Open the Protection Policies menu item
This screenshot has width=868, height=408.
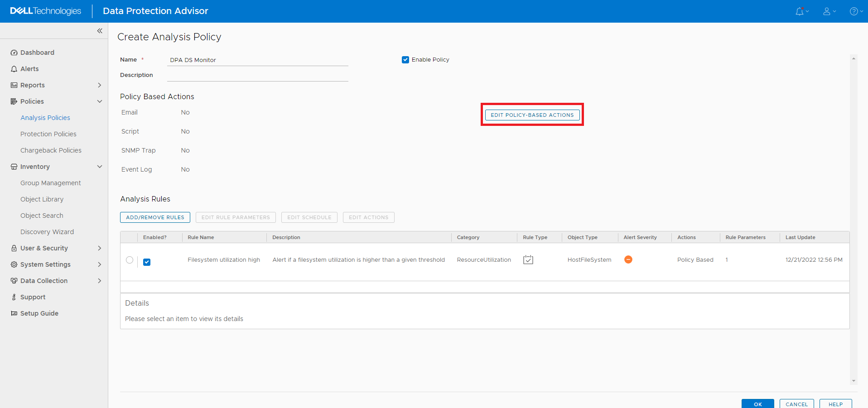point(48,134)
